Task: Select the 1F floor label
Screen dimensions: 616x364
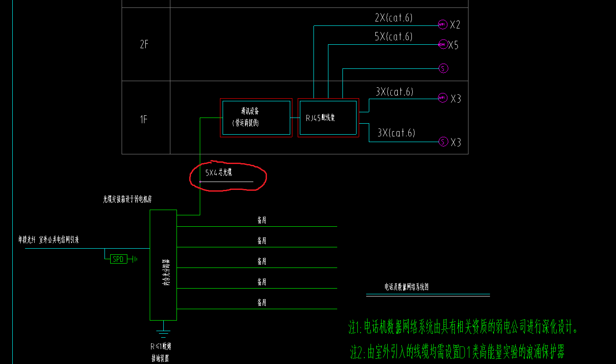Action: coord(144,119)
